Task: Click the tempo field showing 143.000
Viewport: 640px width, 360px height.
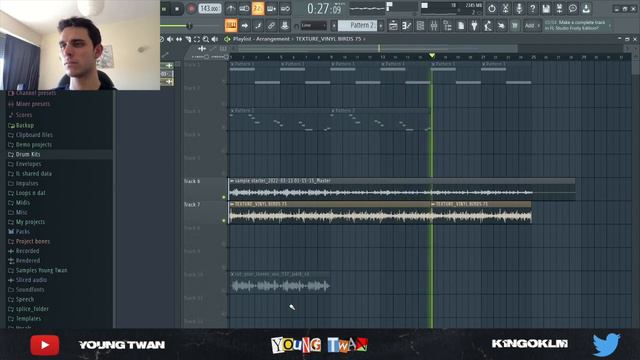Action: pyautogui.click(x=210, y=9)
